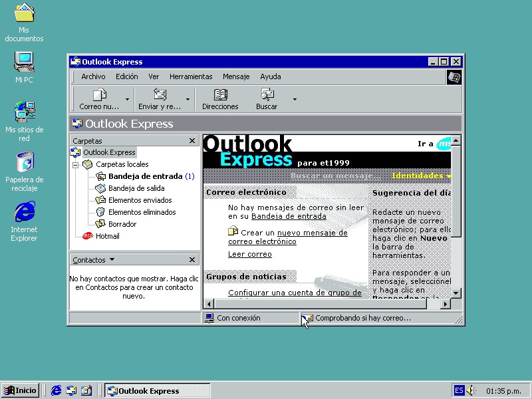Click the vertical scrollbar down arrow
The image size is (532, 399).
point(456,293)
